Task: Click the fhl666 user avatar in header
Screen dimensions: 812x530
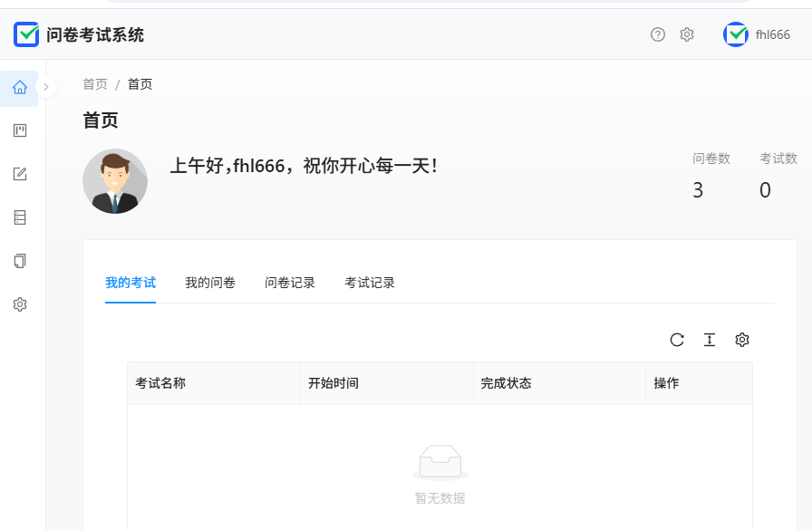Action: coord(735,34)
